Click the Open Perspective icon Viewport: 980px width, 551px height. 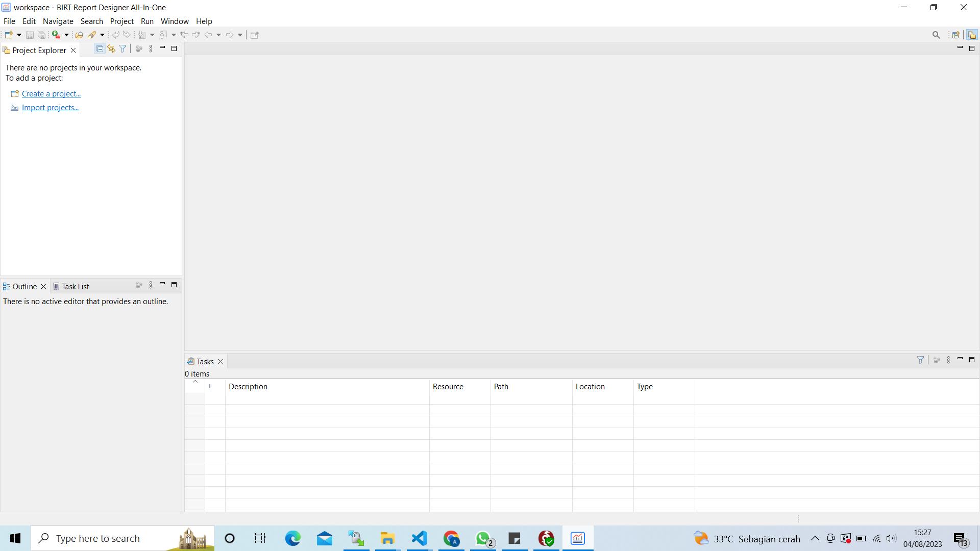[x=956, y=35]
